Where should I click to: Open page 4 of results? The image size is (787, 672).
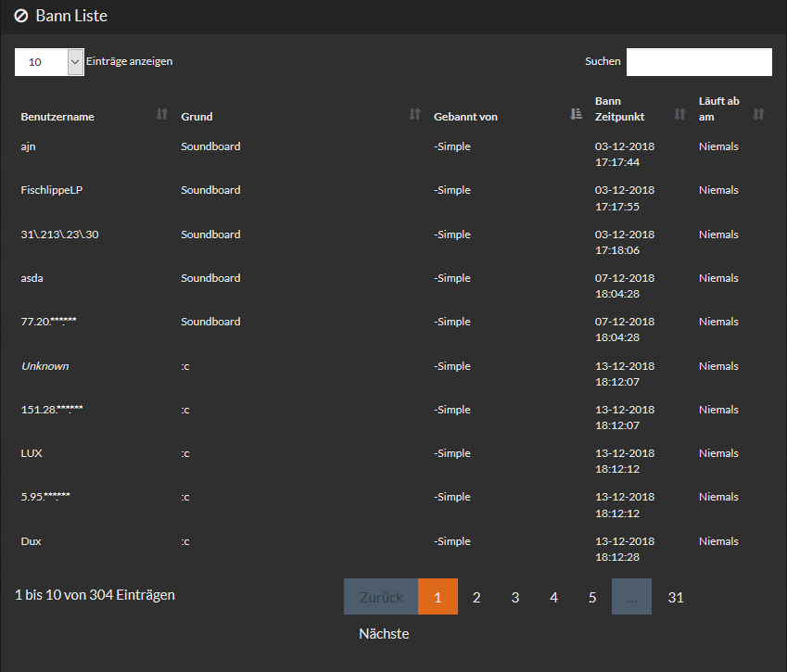pyautogui.click(x=553, y=597)
